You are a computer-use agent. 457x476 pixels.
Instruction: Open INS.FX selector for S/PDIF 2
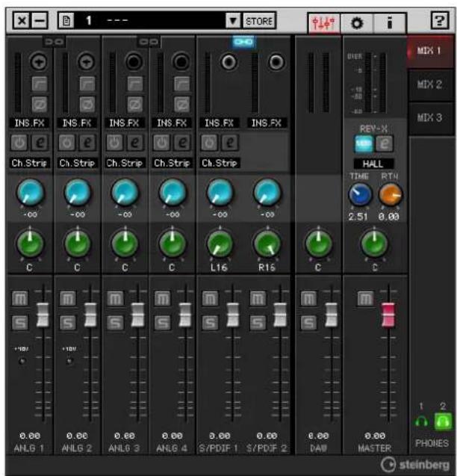[267, 123]
